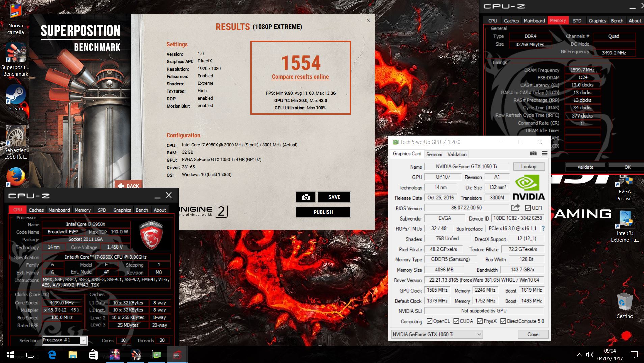This screenshot has height=363, width=644.
Task: Toggle the PhysX checkbox
Action: point(480,321)
